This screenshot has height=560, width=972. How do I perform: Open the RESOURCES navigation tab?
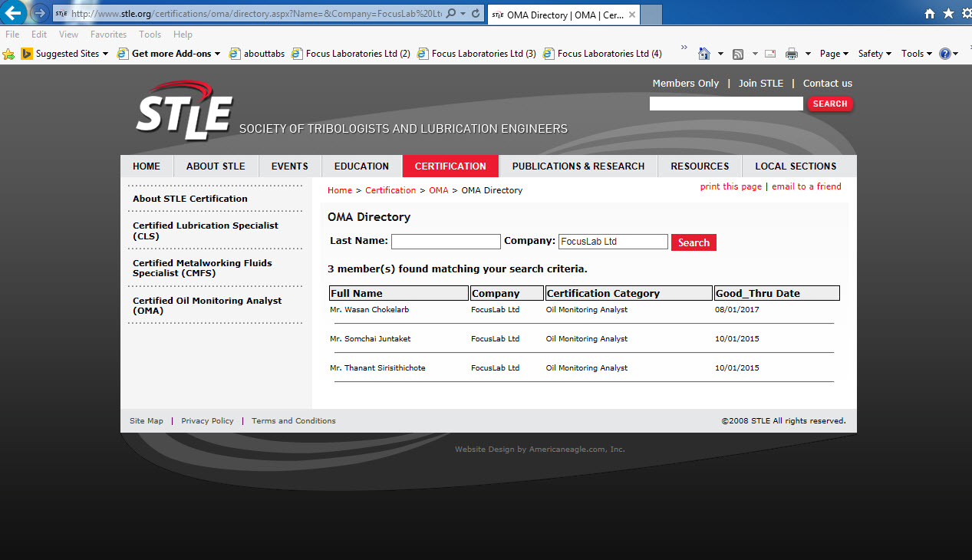(x=700, y=166)
